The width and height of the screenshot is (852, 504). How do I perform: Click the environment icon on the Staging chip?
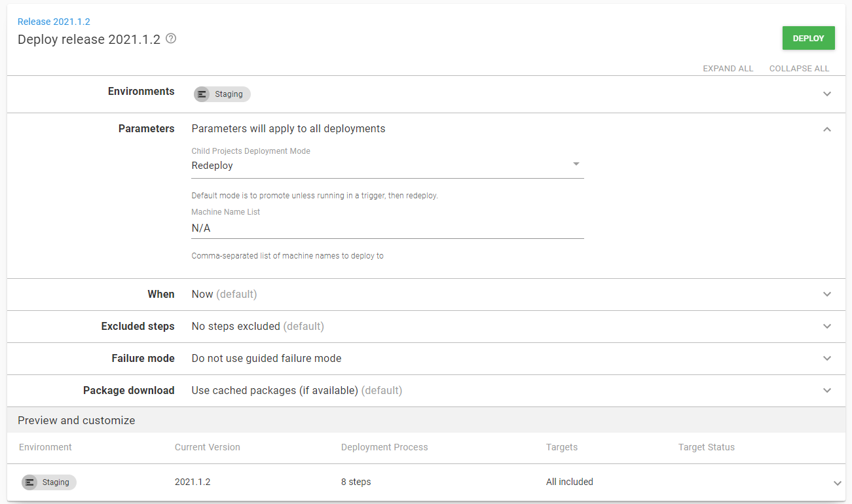click(x=202, y=94)
